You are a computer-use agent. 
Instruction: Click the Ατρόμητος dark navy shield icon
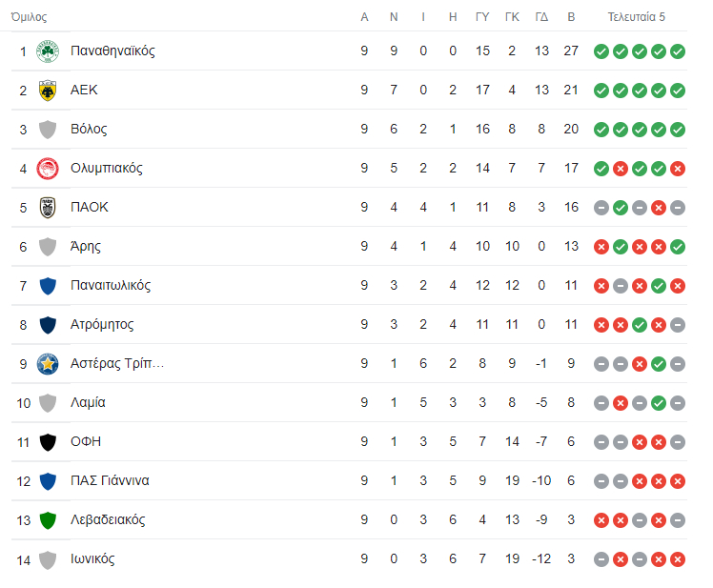click(48, 325)
